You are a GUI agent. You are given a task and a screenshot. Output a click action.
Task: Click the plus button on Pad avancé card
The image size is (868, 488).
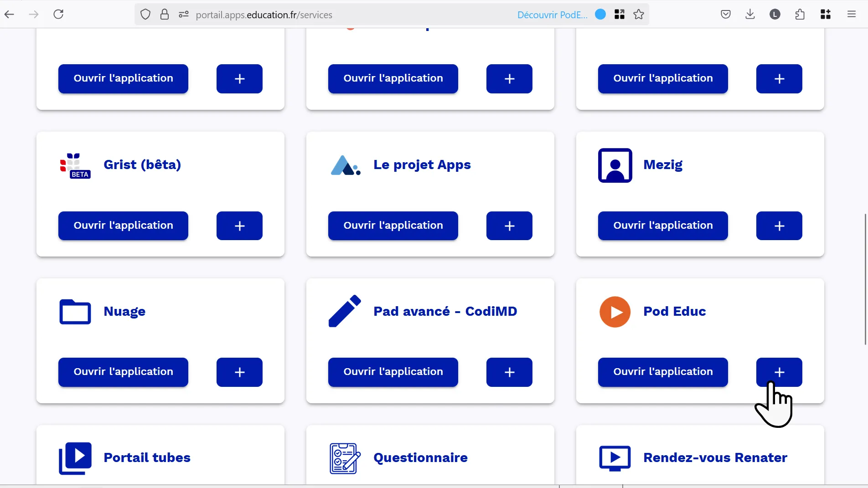(509, 372)
